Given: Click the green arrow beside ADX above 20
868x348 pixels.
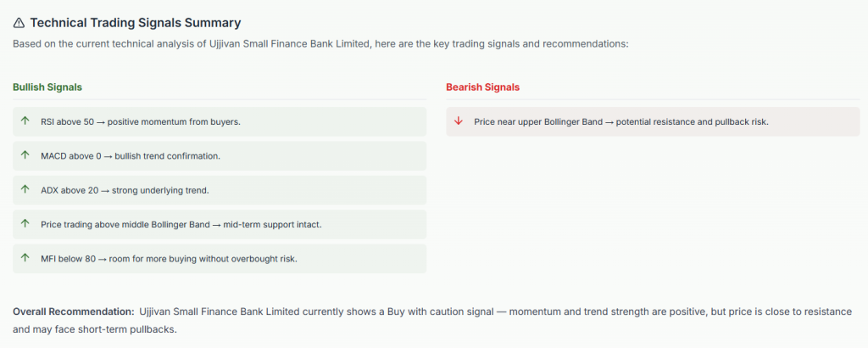Looking at the screenshot, I should coord(25,189).
